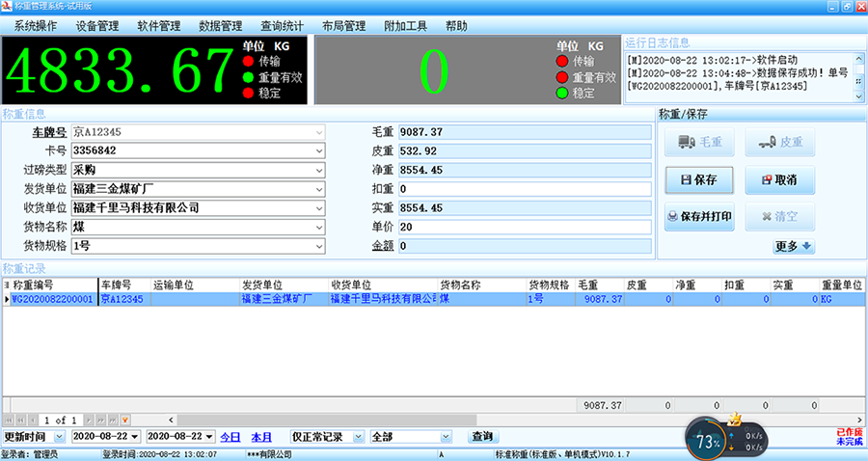Open the 查询统计 menu

click(x=283, y=26)
